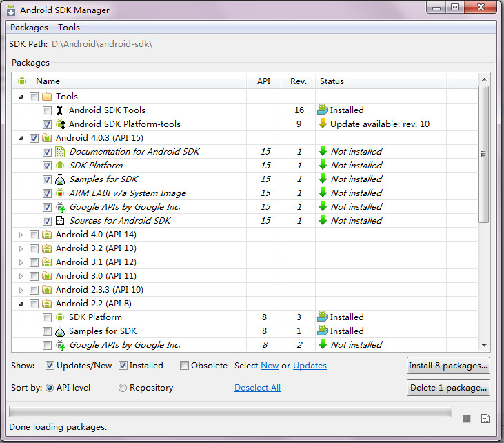Select the 'Update available: rev. 10' status text

pos(380,124)
